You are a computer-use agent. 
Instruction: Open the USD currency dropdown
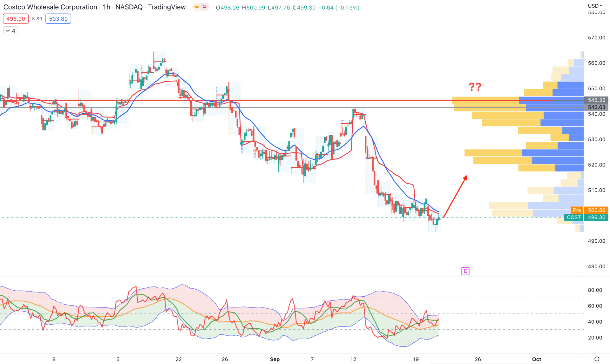pos(595,6)
